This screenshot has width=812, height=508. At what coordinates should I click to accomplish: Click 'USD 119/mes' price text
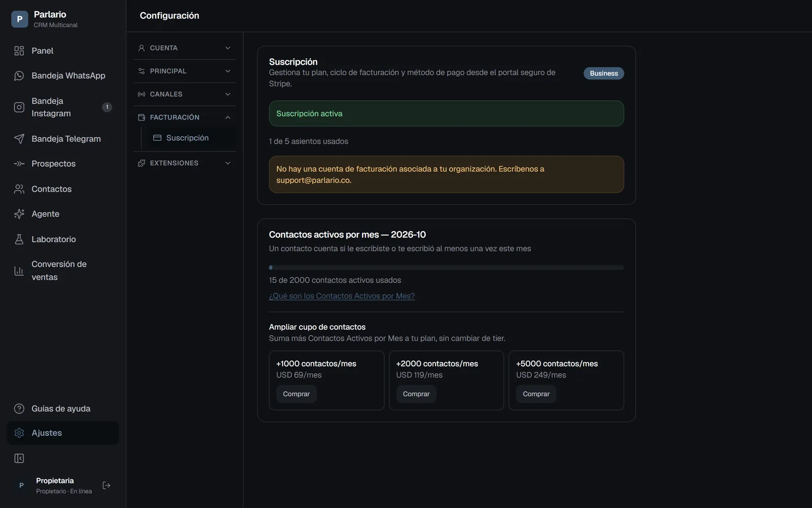coord(419,375)
